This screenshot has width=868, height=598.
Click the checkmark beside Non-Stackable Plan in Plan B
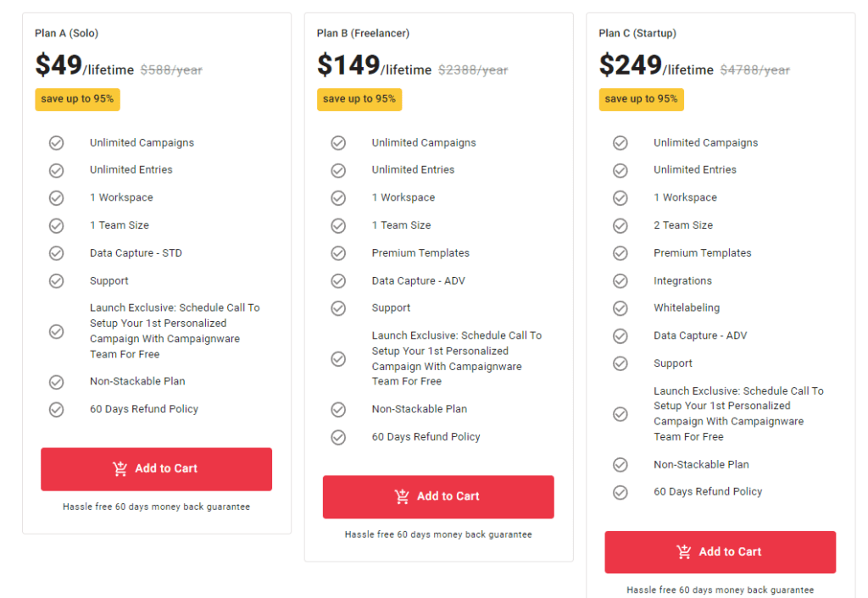tap(338, 409)
